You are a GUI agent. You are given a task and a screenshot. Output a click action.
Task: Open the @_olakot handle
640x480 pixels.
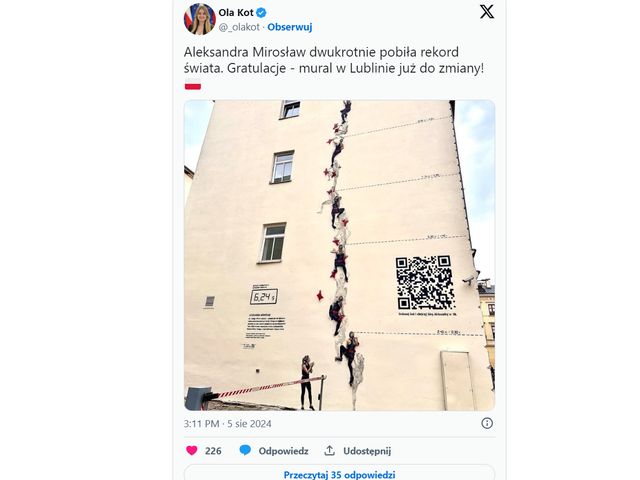239,27
